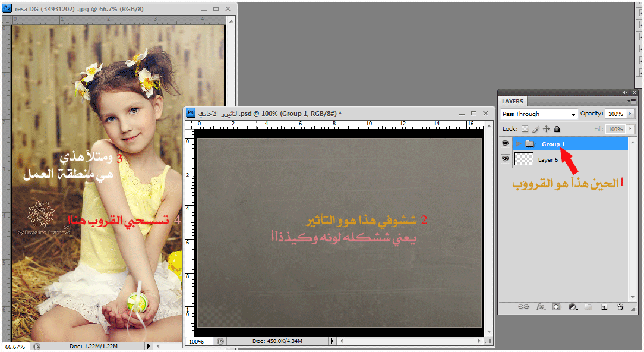This screenshot has height=352, width=644.
Task: Delete layer with the trash icon
Action: pyautogui.click(x=620, y=307)
